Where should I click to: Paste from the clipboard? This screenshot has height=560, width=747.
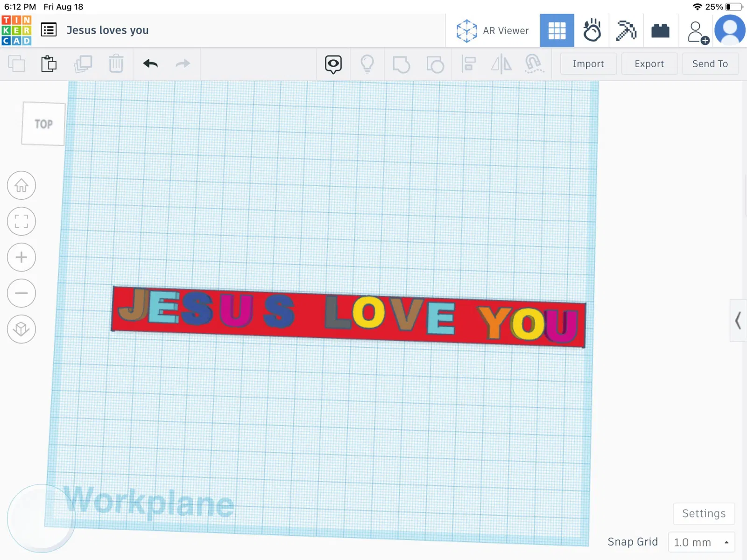[49, 63]
